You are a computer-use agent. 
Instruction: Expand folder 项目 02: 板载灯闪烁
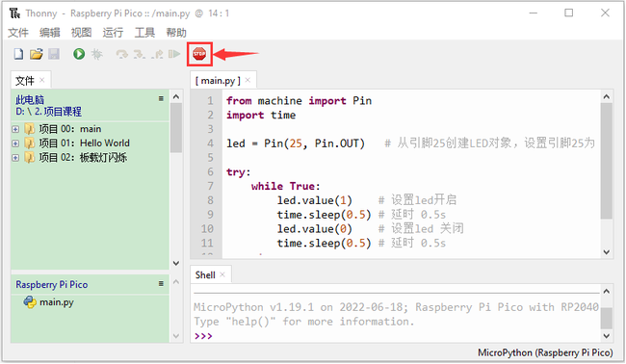click(x=15, y=158)
